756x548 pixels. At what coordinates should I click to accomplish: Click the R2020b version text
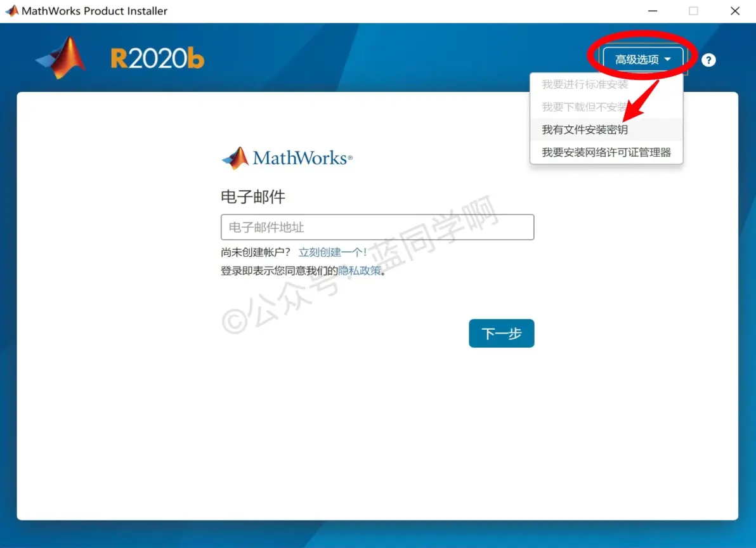(157, 59)
